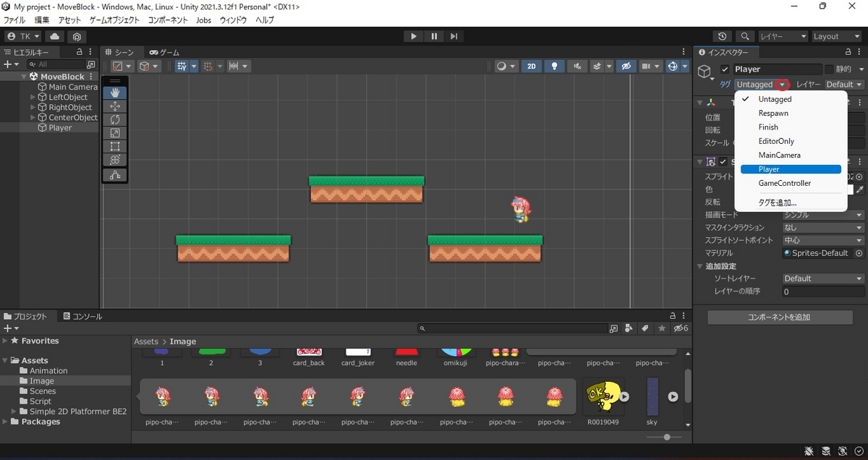This screenshot has height=460, width=868.
Task: Open the cloud services icon
Action: coord(55,36)
